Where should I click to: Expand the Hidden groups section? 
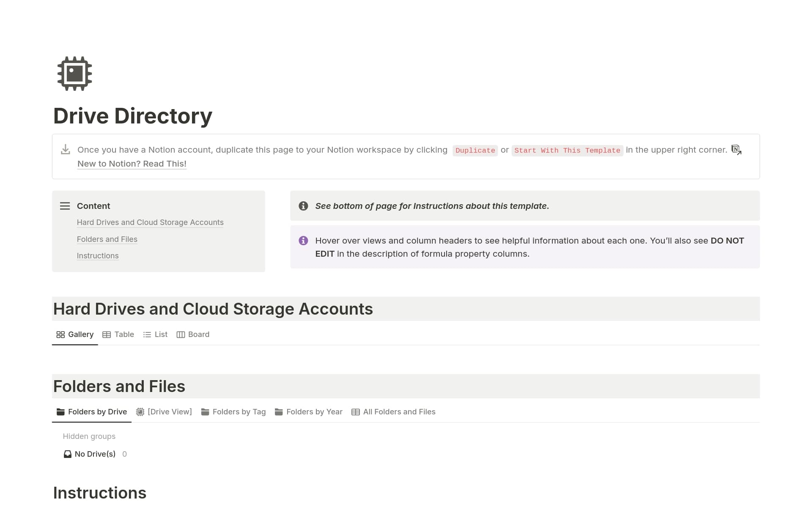pos(89,436)
